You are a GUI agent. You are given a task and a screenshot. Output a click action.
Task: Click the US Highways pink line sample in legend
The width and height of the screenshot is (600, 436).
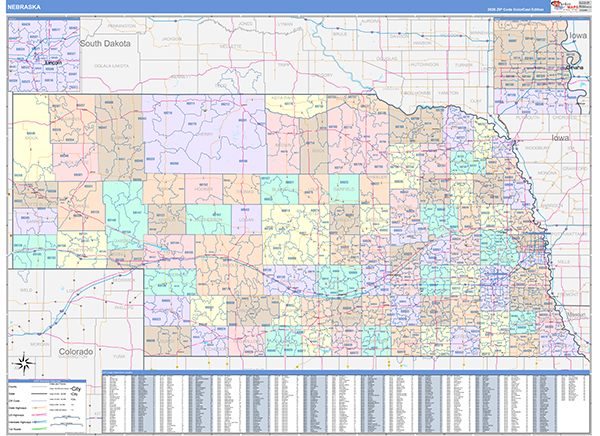click(x=37, y=415)
